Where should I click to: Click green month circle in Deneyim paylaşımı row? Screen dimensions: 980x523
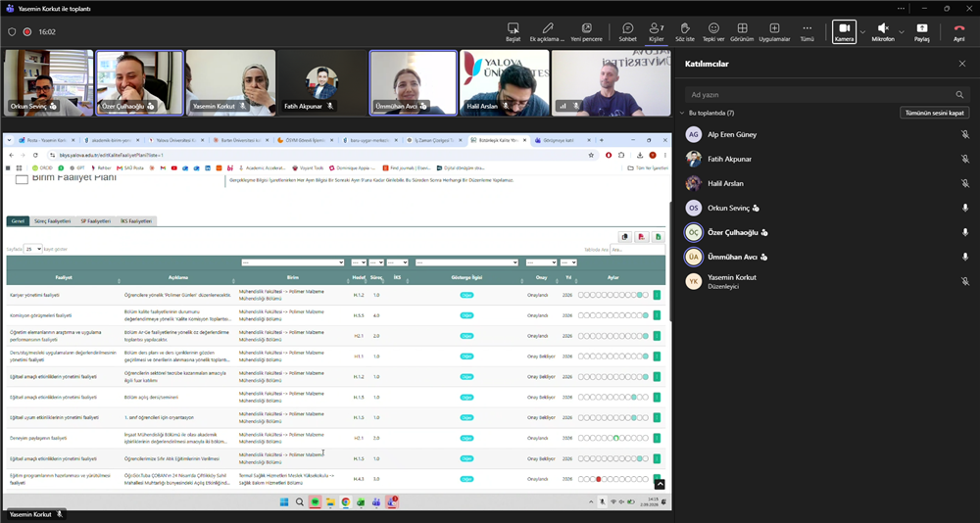pos(615,438)
